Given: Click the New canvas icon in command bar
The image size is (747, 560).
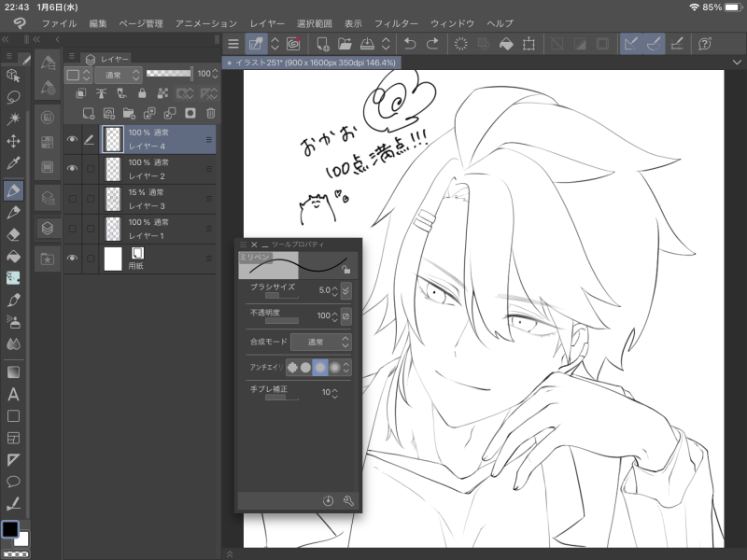Looking at the screenshot, I should coord(322,44).
